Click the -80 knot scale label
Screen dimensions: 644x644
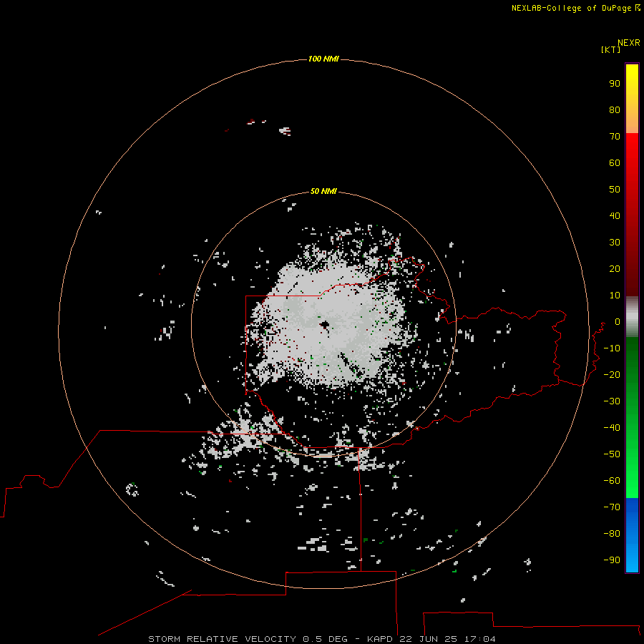[612, 534]
